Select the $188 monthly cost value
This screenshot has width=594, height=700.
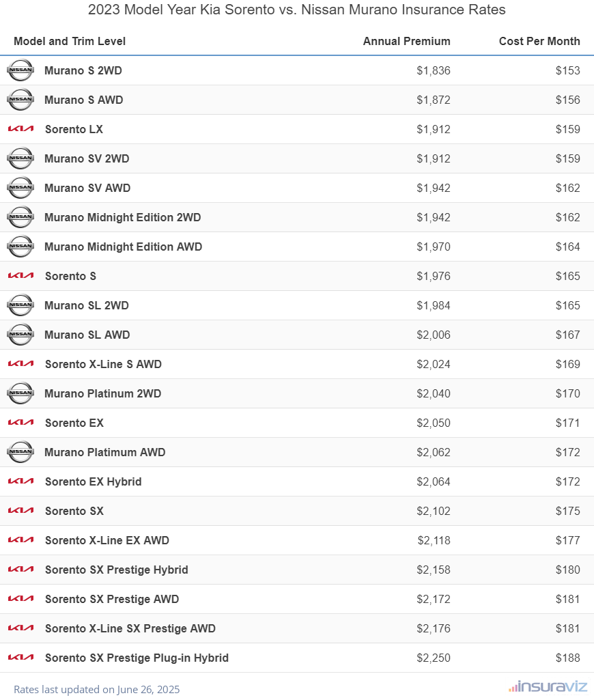(567, 658)
